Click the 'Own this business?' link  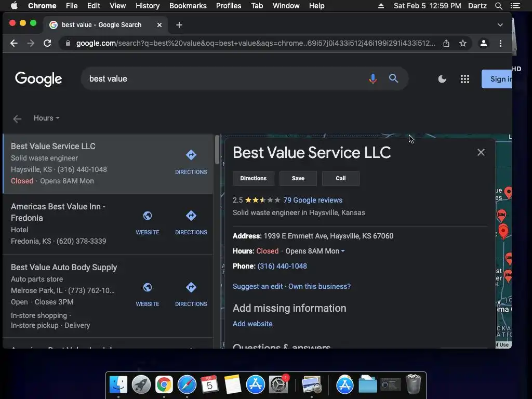click(x=320, y=286)
